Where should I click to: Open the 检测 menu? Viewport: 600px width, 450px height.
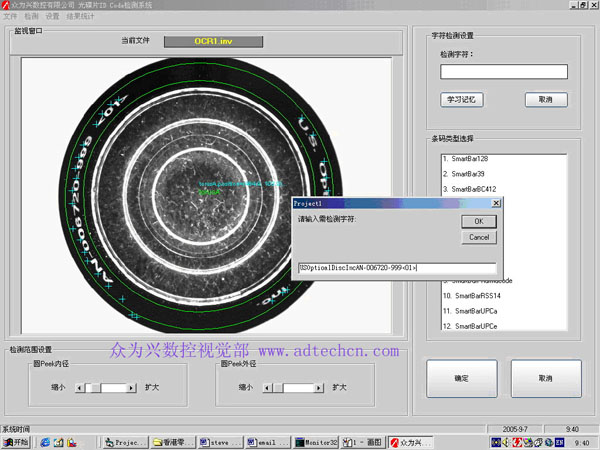coord(32,17)
